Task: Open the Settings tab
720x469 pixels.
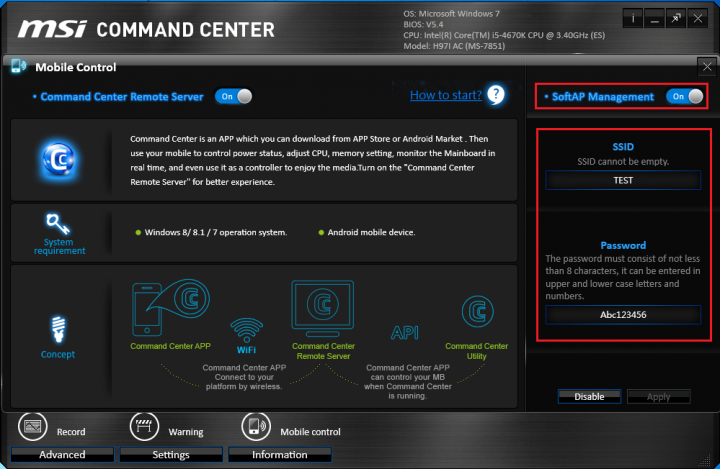Action: [x=171, y=454]
